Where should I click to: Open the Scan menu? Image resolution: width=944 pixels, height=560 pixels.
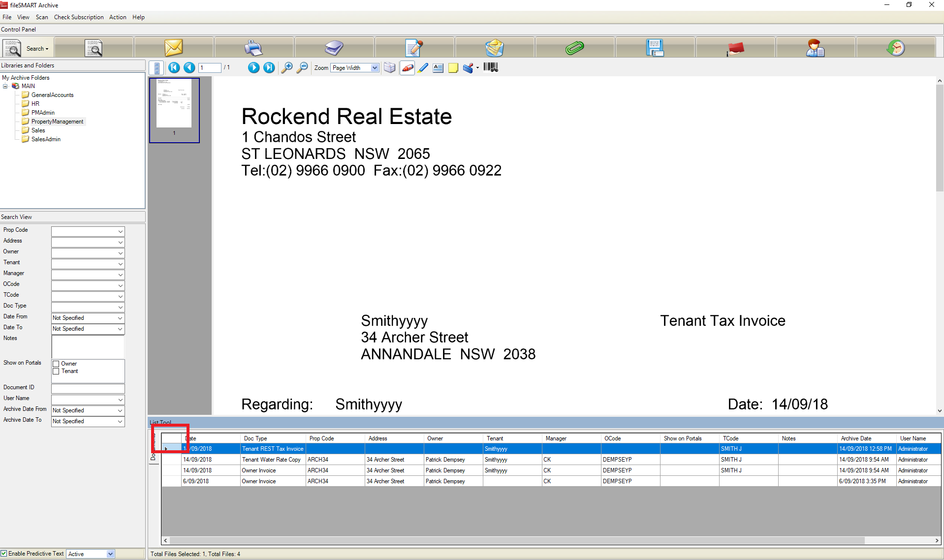(42, 17)
